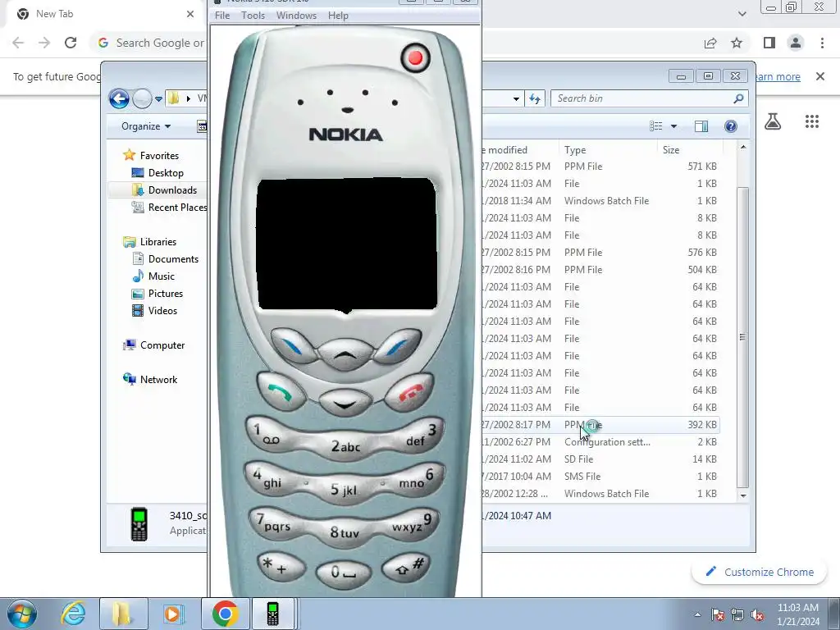840x630 pixels.
Task: Sort files by Size column
Action: point(690,150)
